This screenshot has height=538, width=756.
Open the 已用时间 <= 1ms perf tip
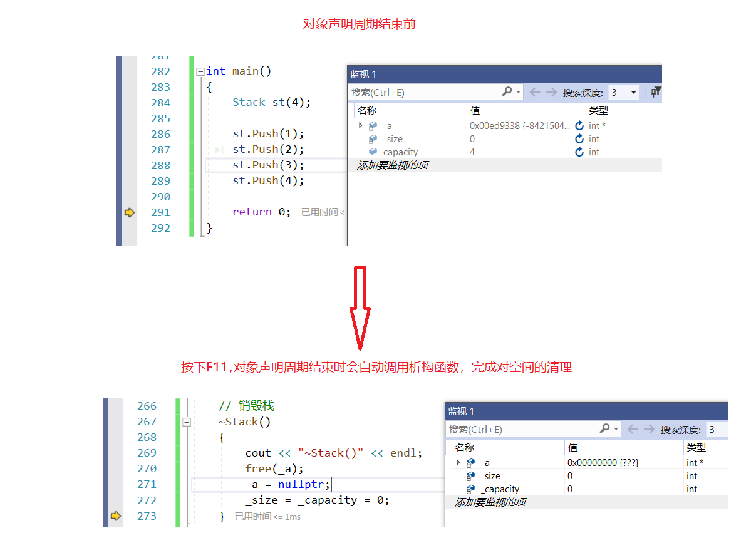(267, 517)
